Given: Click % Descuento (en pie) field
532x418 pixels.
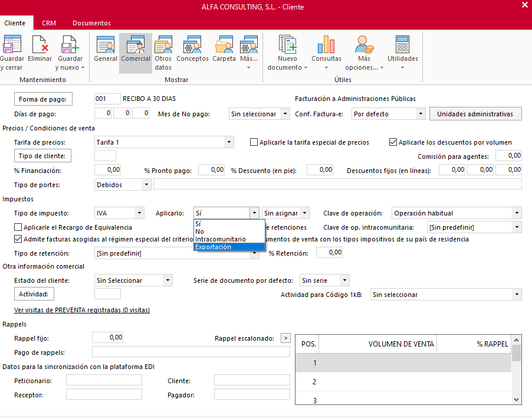Looking at the screenshot, I should [x=320, y=170].
